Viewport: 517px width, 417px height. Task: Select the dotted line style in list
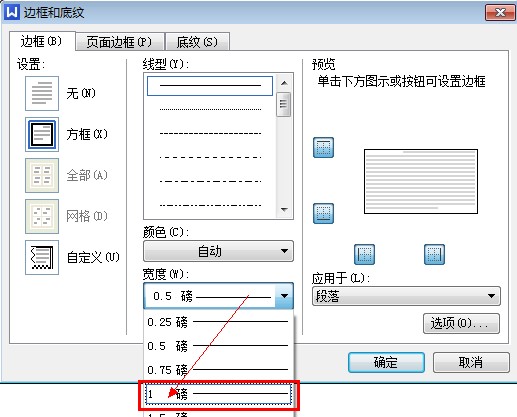pos(210,109)
